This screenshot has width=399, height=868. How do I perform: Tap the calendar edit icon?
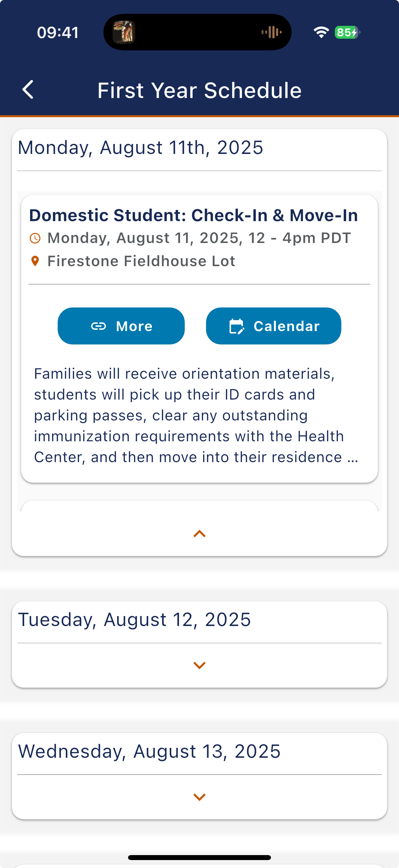point(236,326)
